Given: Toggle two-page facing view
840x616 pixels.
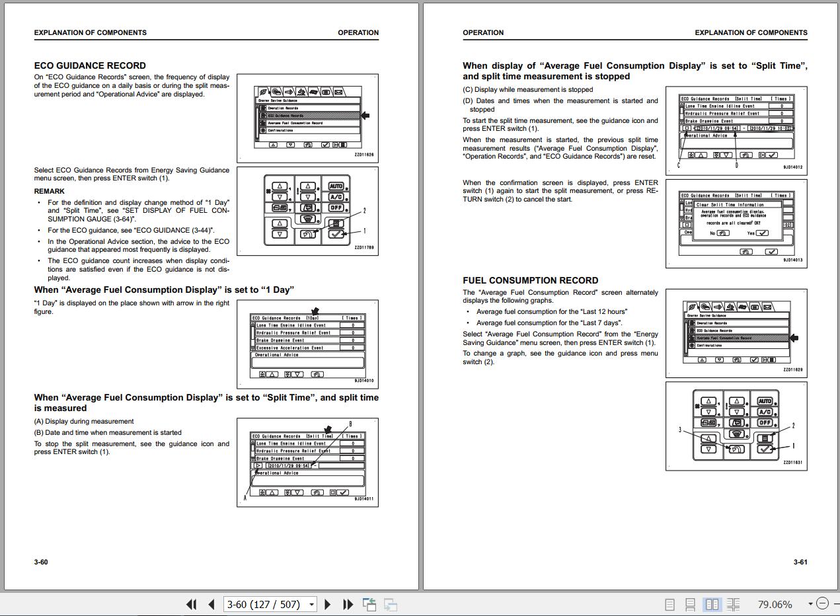Looking at the screenshot, I should [712, 604].
